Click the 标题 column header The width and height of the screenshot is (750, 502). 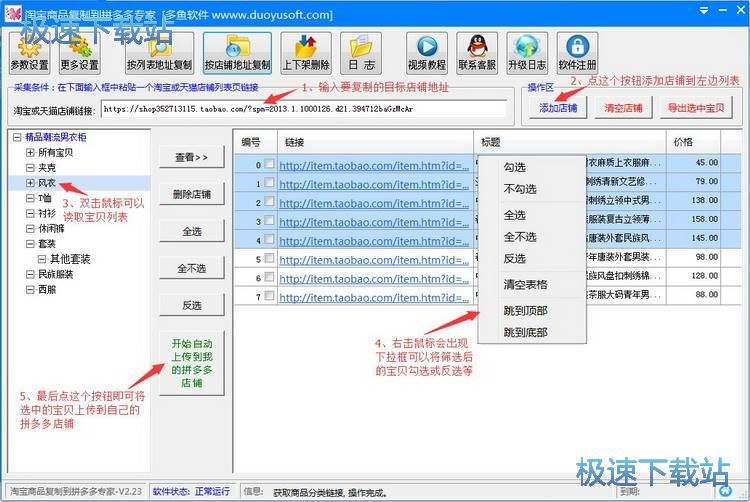coord(570,142)
